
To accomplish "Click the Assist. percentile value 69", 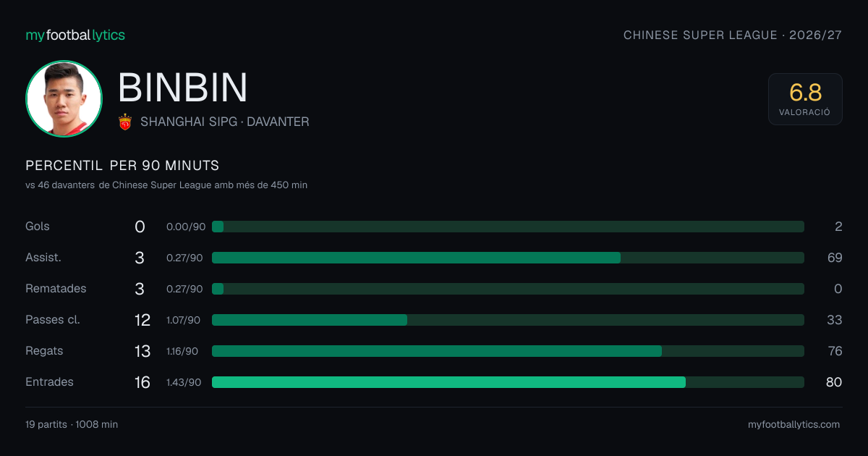I will [x=835, y=258].
